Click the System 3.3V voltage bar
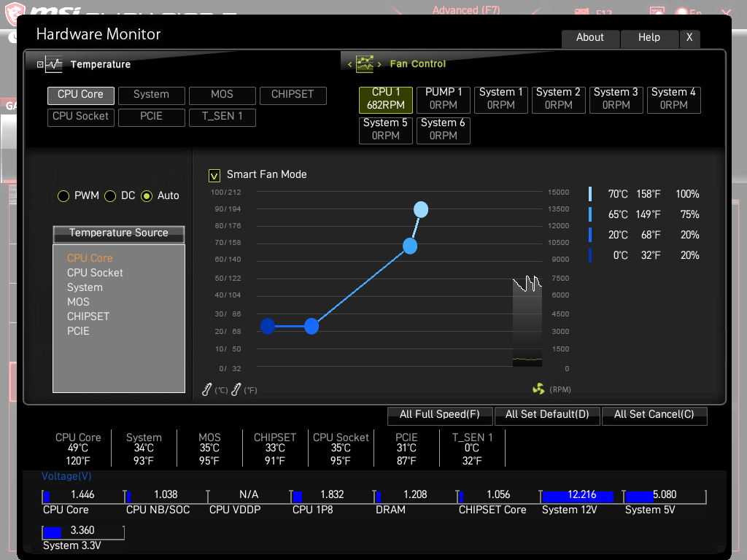Screen dimensions: 747x560 (x=83, y=532)
